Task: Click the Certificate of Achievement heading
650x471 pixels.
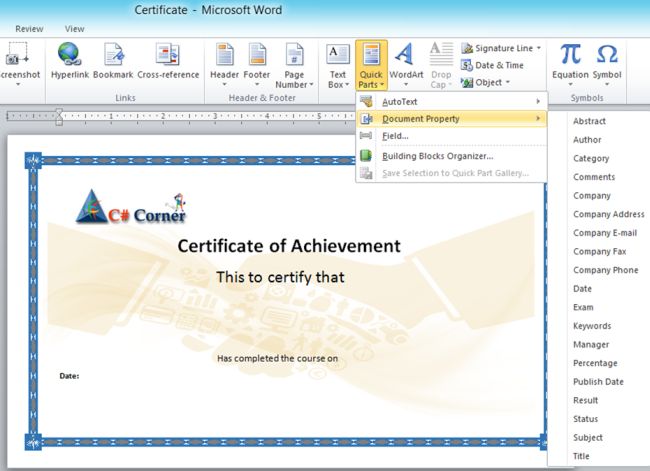Action: pos(289,246)
